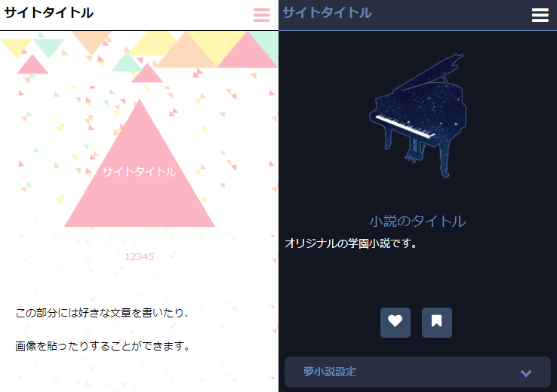Click the heart favorite button
The height and width of the screenshot is (392, 557).
395,323
